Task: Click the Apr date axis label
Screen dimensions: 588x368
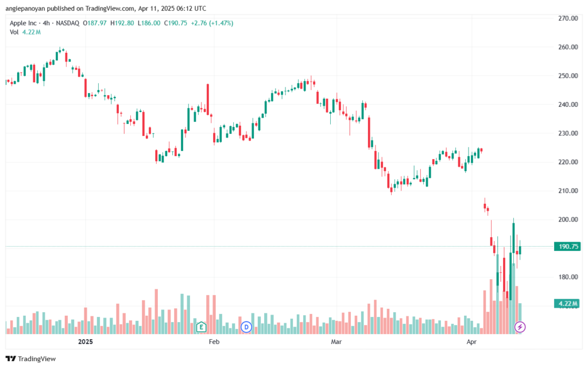Action: pos(471,342)
